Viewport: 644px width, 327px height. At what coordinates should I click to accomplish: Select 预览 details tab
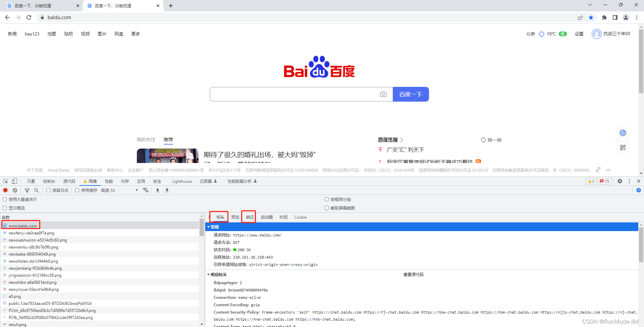coord(235,217)
